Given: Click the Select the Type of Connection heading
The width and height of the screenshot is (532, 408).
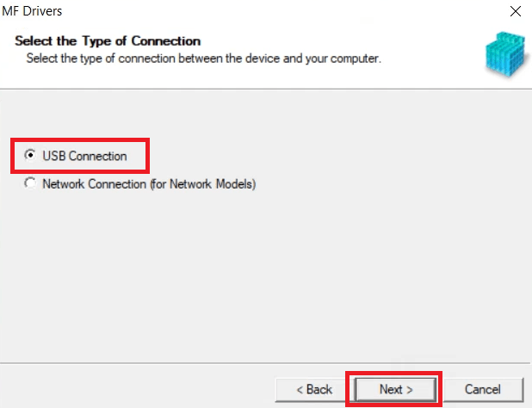Looking at the screenshot, I should pyautogui.click(x=108, y=41).
